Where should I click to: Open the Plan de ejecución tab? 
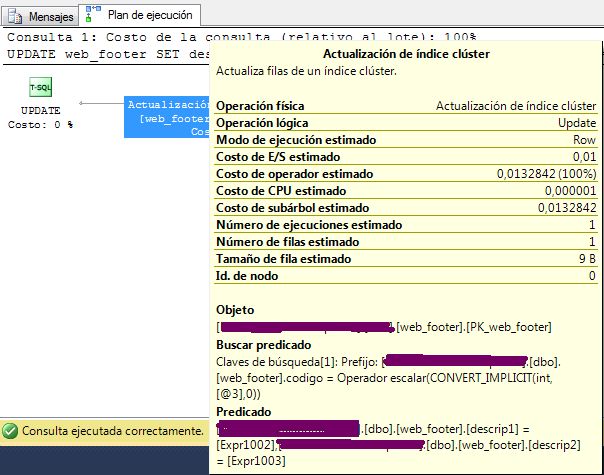139,15
